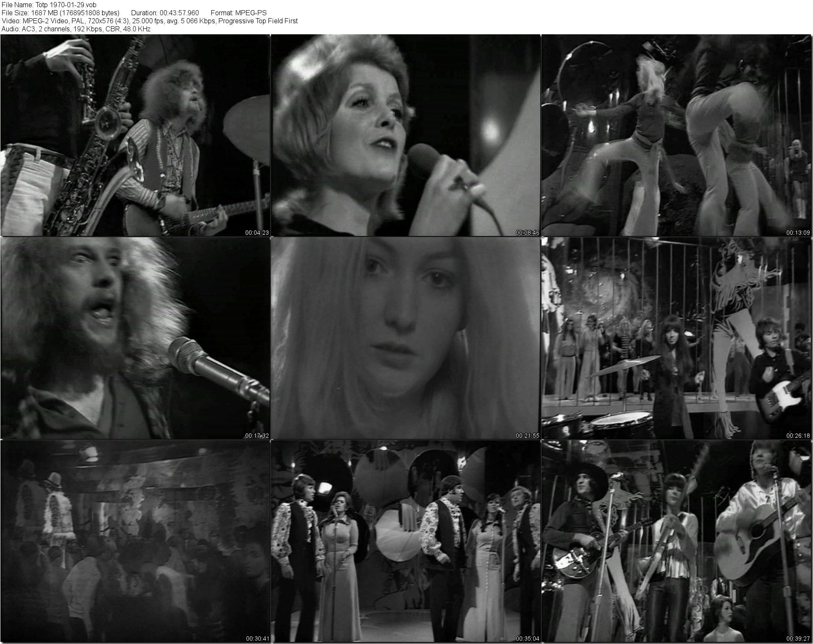Click the thumbnail timestamped 00:04:23

(135, 135)
